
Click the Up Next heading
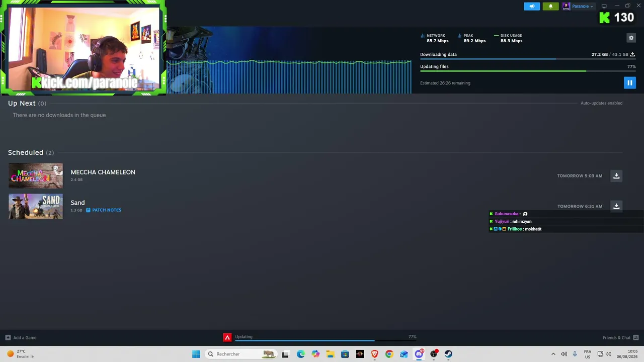[x=22, y=103]
